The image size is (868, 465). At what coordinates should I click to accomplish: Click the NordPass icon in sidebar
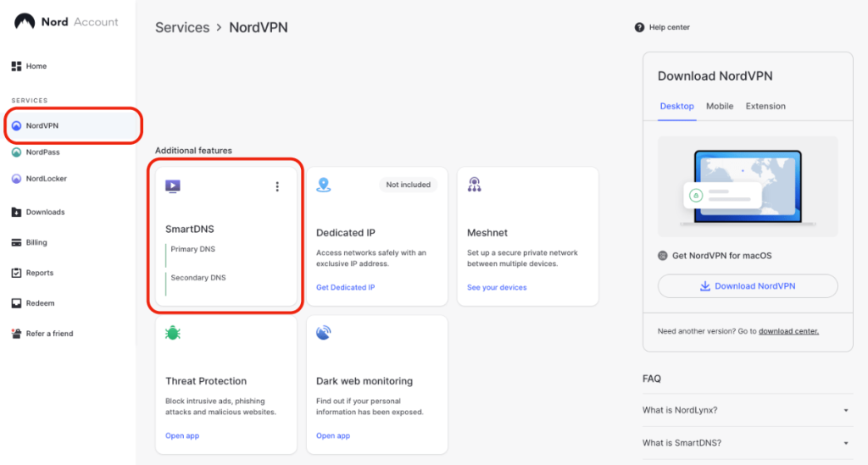pyautogui.click(x=17, y=152)
